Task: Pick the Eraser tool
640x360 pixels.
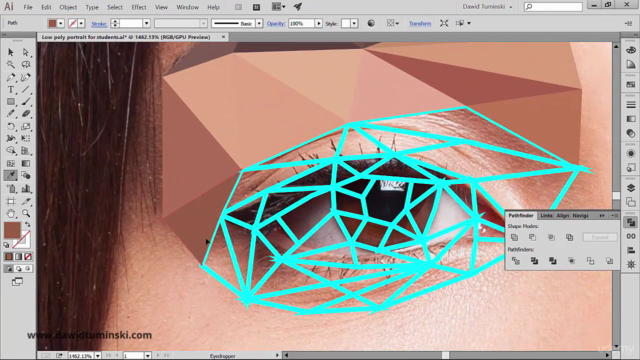Action: [x=26, y=114]
